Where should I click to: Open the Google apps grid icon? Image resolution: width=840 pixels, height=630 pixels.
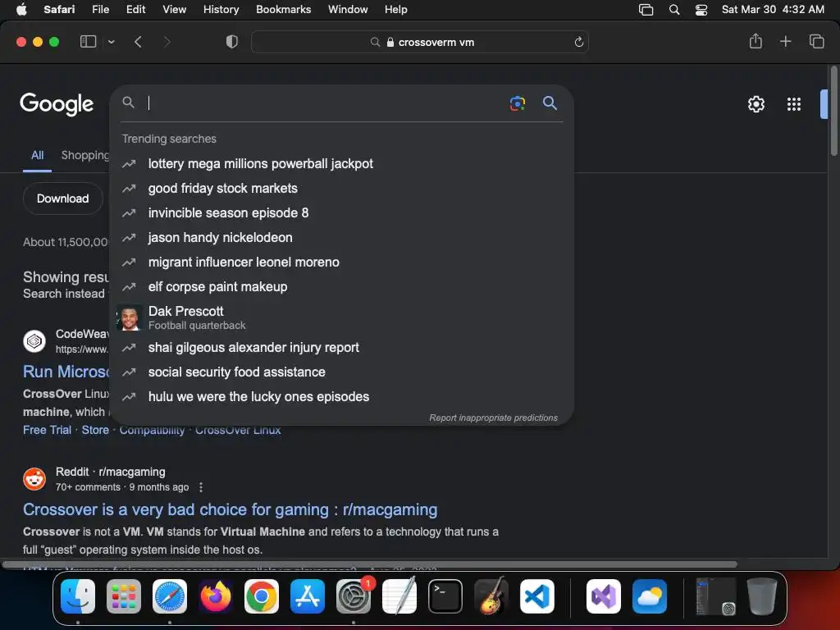click(x=794, y=104)
